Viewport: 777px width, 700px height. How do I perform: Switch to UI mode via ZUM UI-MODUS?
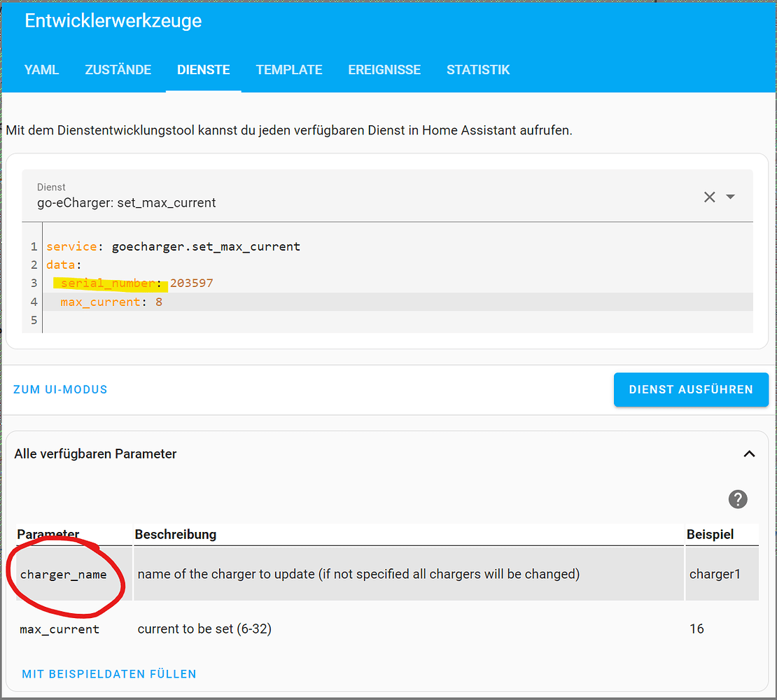point(60,389)
